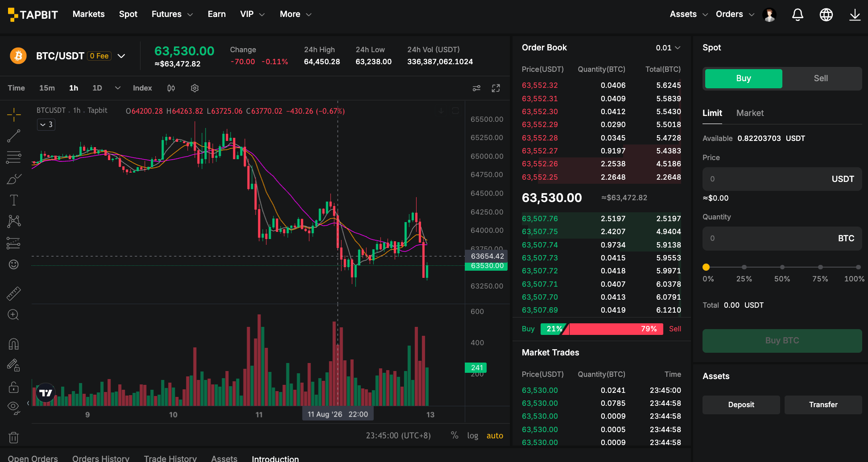868x462 pixels.
Task: Open the Assets dropdown in header
Action: (x=689, y=14)
